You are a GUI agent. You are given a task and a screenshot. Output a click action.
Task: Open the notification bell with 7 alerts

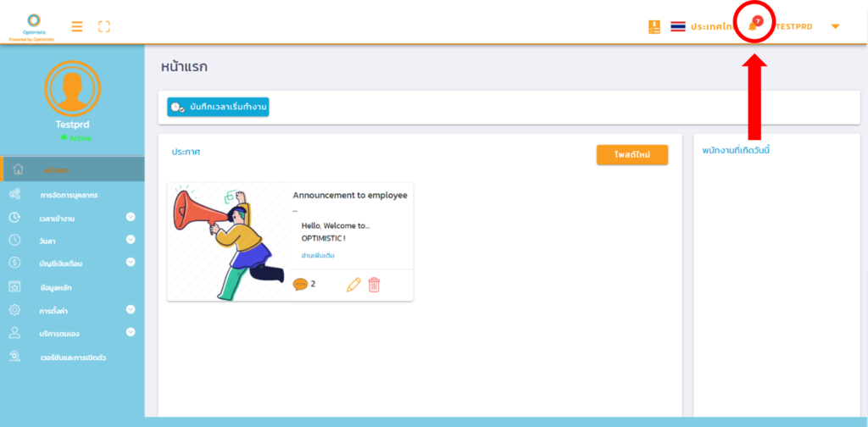(753, 26)
